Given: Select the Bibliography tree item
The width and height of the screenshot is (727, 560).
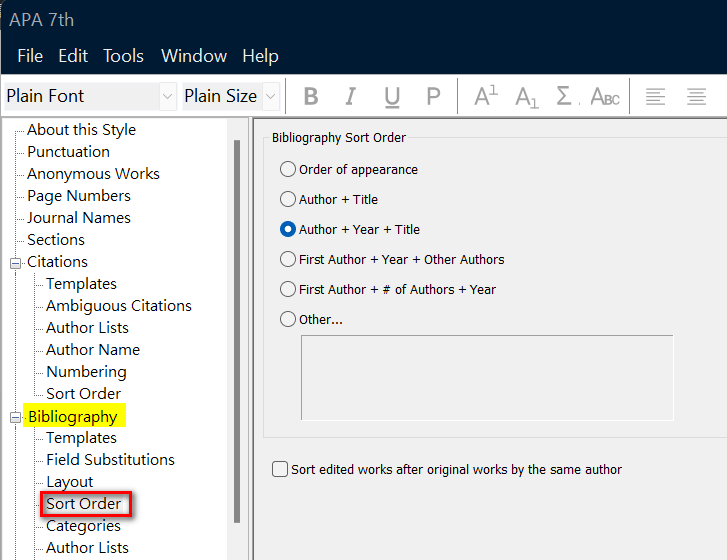Looking at the screenshot, I should (73, 417).
